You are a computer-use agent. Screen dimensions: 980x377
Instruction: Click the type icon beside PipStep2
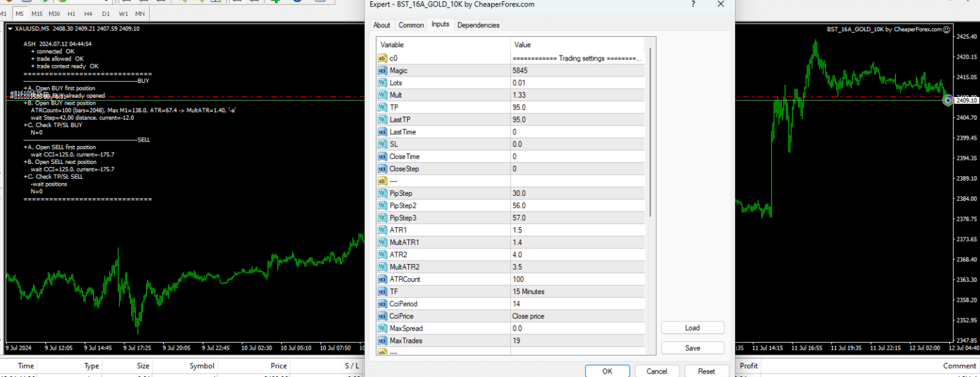coord(382,205)
